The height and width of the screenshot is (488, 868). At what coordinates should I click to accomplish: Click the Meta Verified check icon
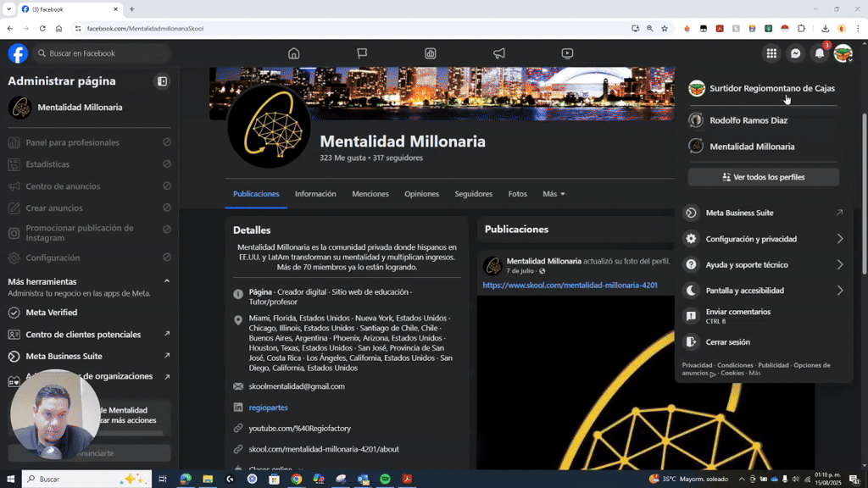pos(14,313)
